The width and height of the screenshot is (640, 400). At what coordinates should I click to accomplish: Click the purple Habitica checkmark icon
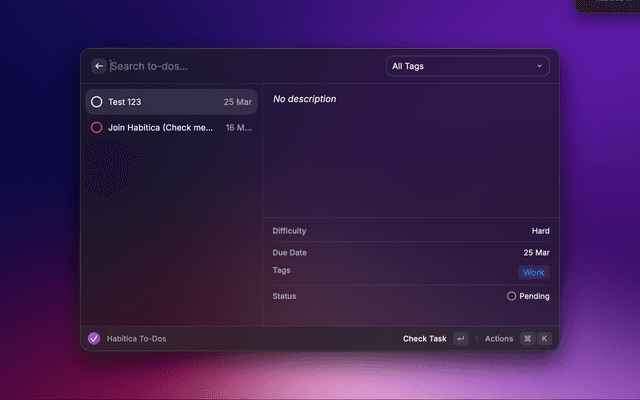pyautogui.click(x=94, y=339)
